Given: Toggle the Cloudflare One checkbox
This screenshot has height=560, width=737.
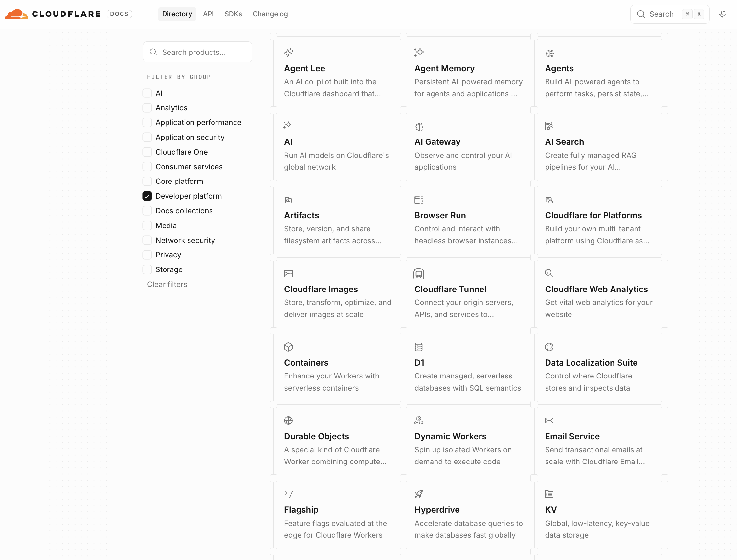Looking at the screenshot, I should (x=147, y=152).
